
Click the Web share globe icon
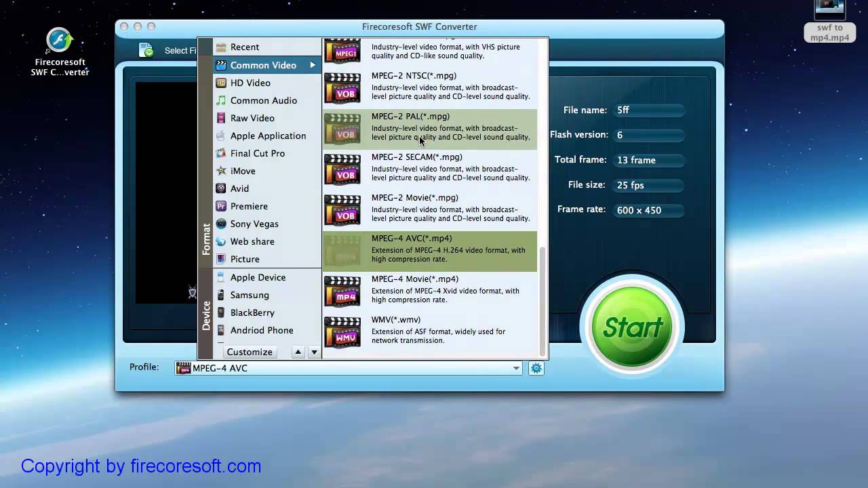(221, 241)
